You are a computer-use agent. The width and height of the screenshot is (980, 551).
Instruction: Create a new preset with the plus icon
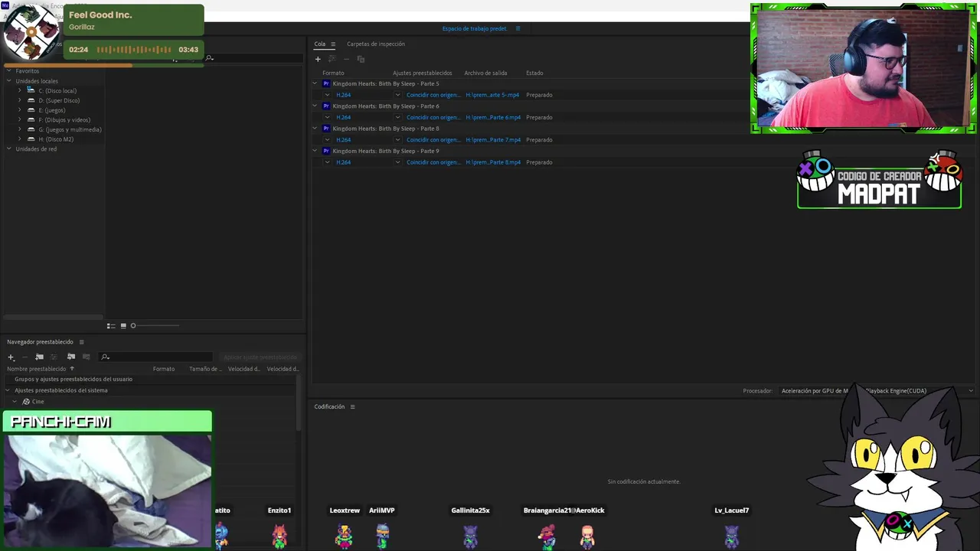tap(11, 357)
